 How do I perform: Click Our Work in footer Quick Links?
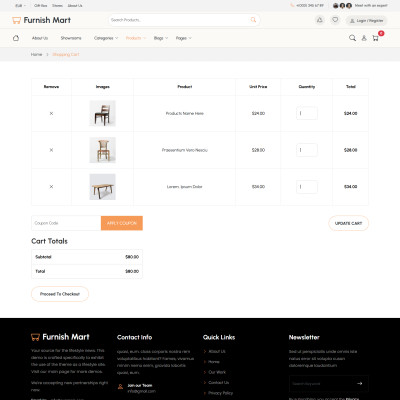(x=217, y=372)
